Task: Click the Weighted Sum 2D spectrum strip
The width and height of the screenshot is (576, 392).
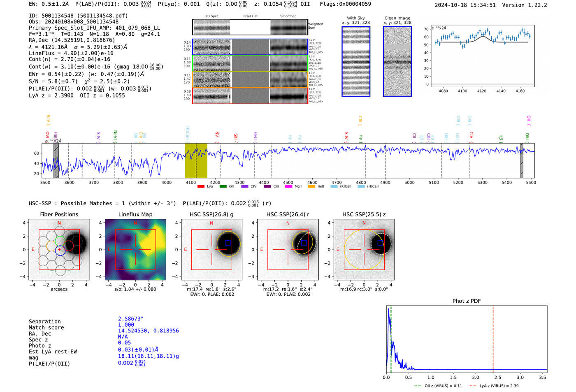Action: click(250, 27)
